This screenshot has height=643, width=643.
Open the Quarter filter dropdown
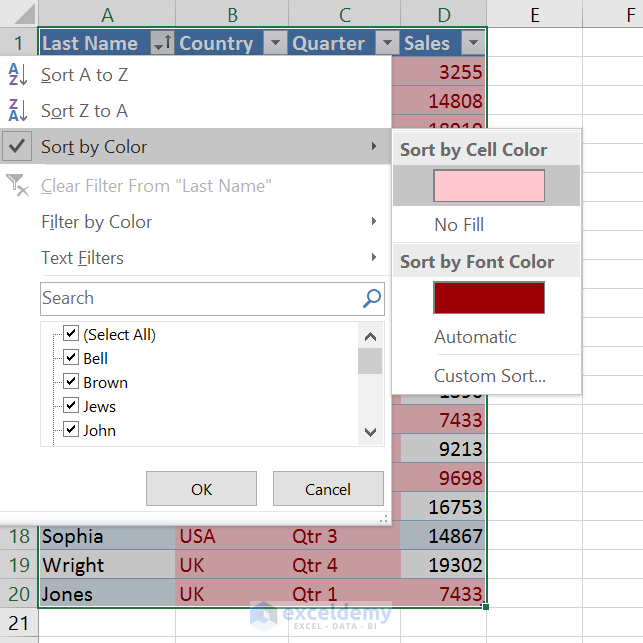(388, 43)
